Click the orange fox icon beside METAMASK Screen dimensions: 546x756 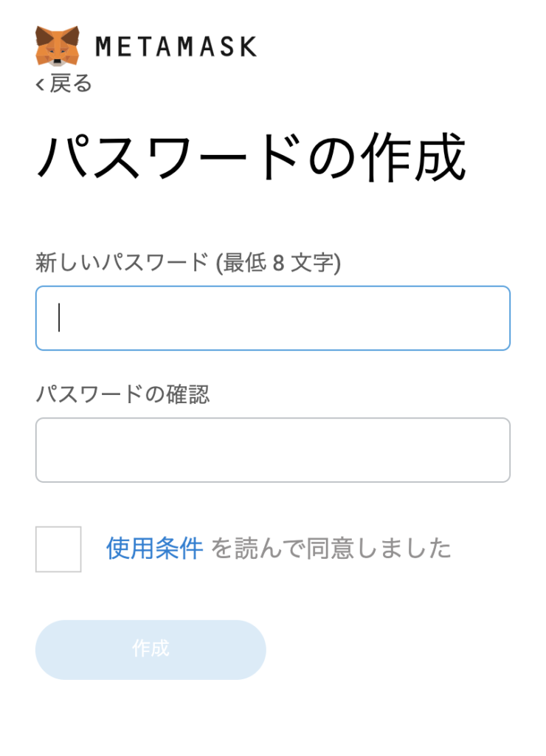(58, 46)
